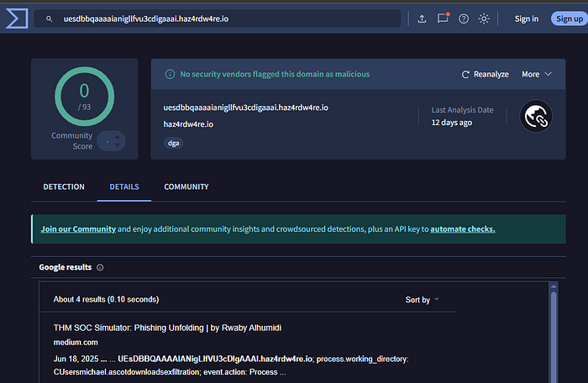Image resolution: width=588 pixels, height=383 pixels.
Task: Click the Reanalyze button
Action: point(485,74)
